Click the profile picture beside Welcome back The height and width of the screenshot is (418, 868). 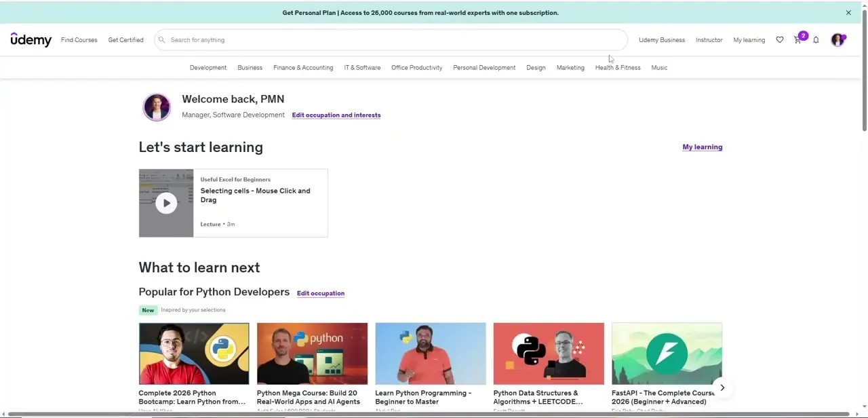[157, 107]
